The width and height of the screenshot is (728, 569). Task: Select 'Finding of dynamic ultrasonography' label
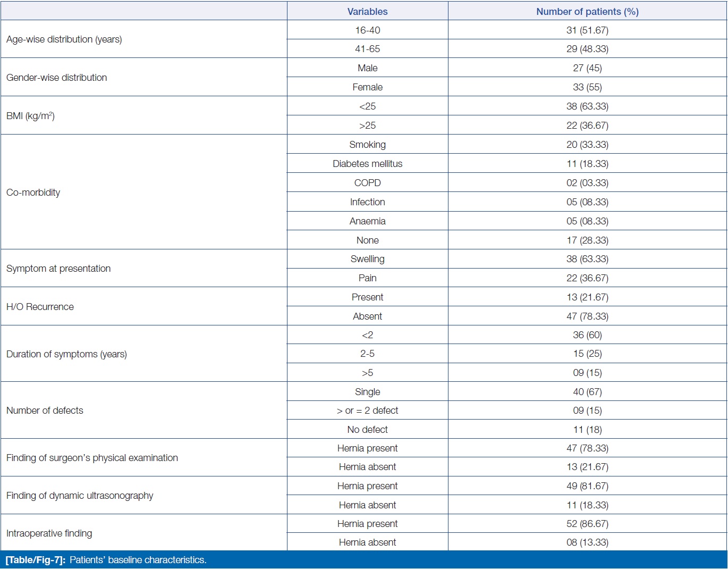pyautogui.click(x=80, y=496)
